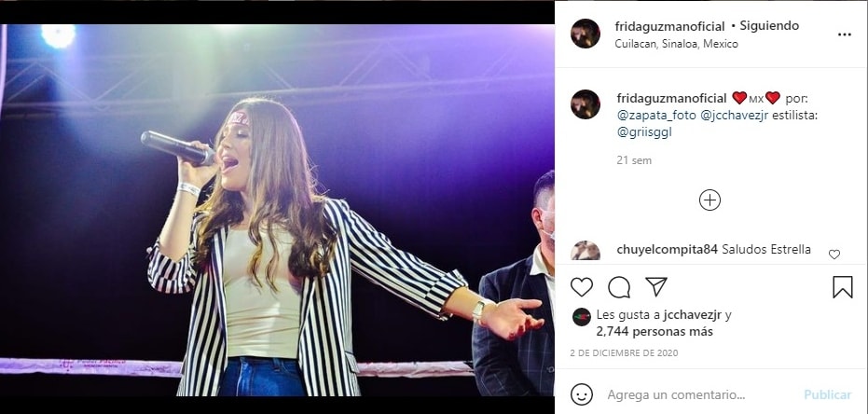
Task: Open comment speech bubble icon
Action: (619, 287)
